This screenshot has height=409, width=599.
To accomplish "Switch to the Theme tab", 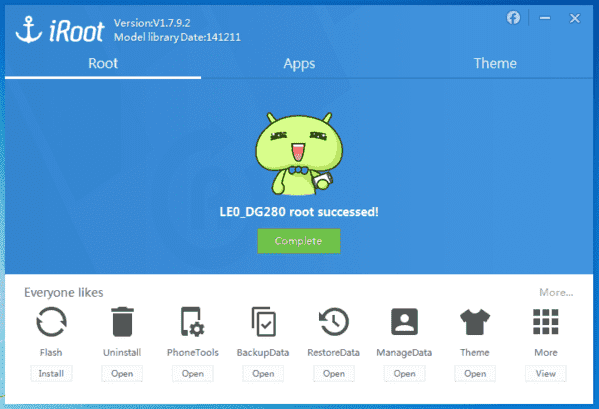I will (495, 63).
